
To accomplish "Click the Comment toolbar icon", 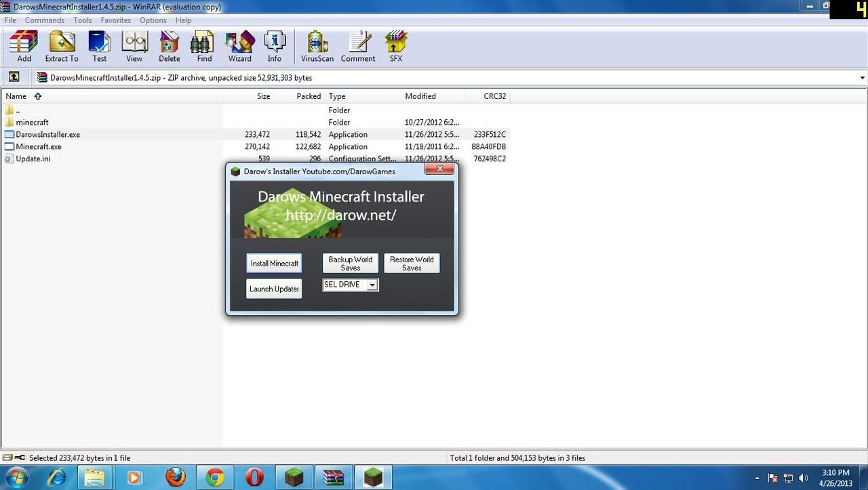I will 358,46.
